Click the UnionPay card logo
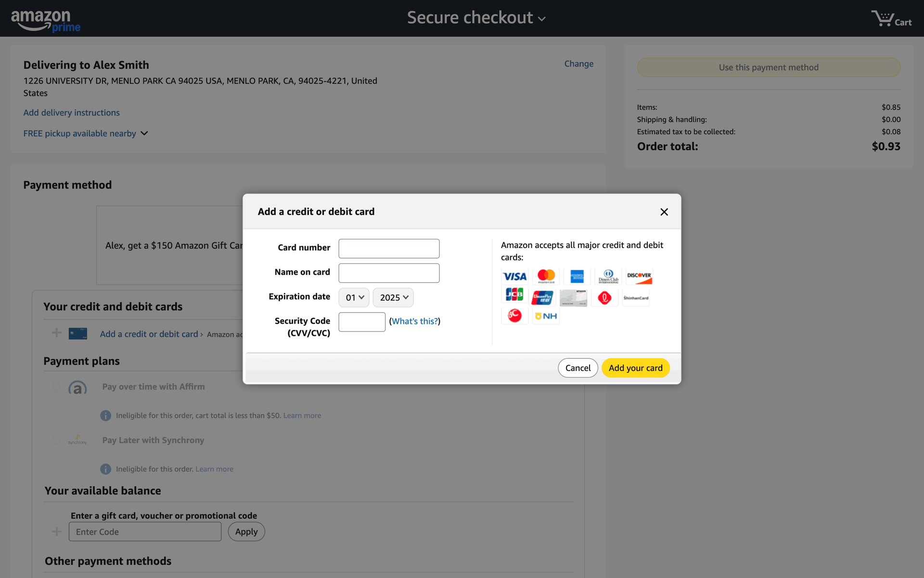This screenshot has width=924, height=578. point(542,298)
